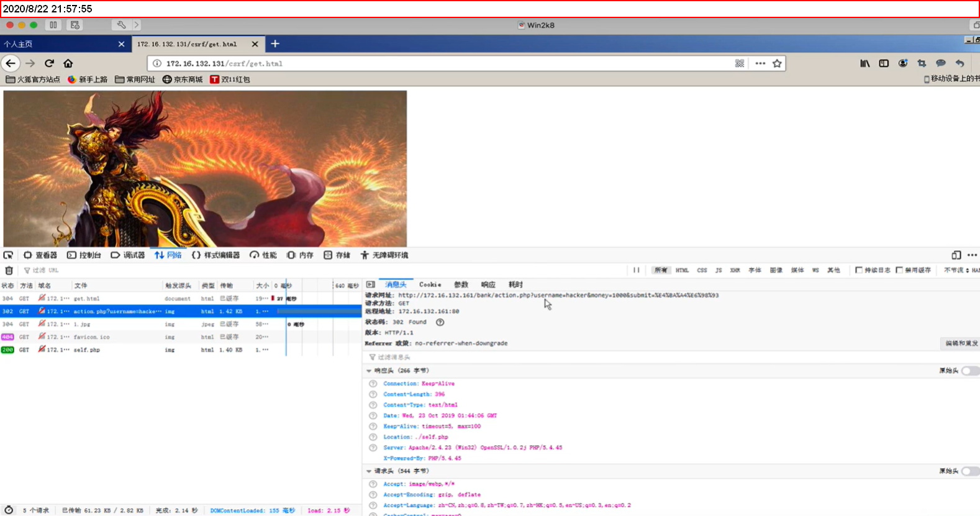This screenshot has width=980, height=516.
Task: Pause network recording in devtools
Action: 636,270
